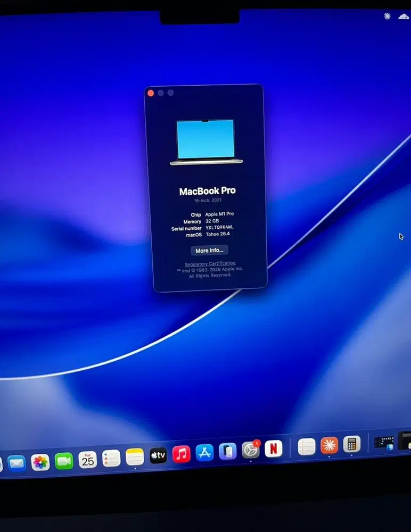Select the serial number "YXLTQ9K4WL"
This screenshot has height=532, width=411.
click(x=219, y=227)
